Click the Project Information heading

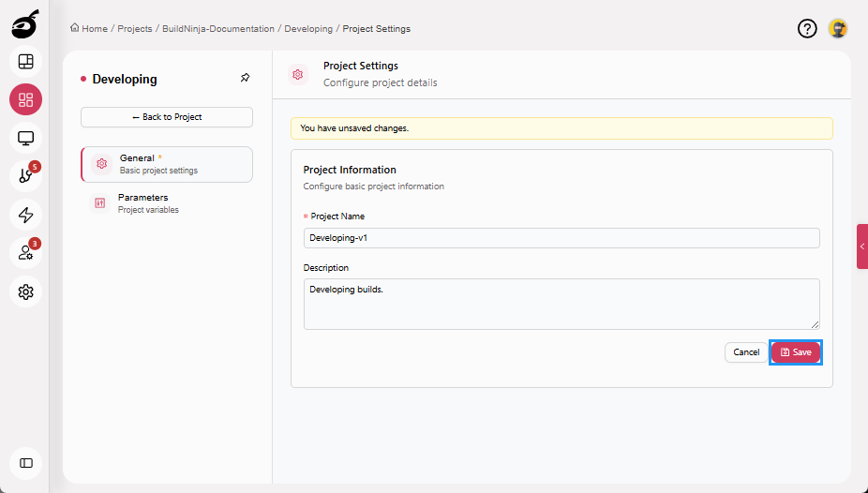350,170
